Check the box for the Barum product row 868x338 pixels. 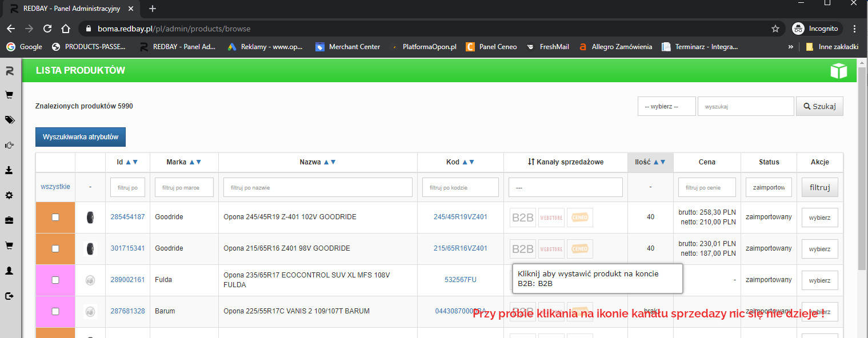[x=55, y=311]
